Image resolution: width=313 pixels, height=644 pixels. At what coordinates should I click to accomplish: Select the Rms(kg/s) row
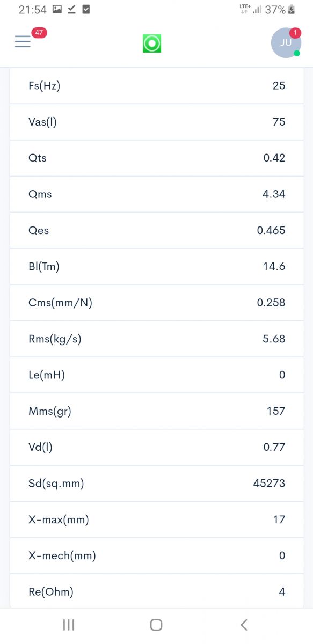point(157,339)
